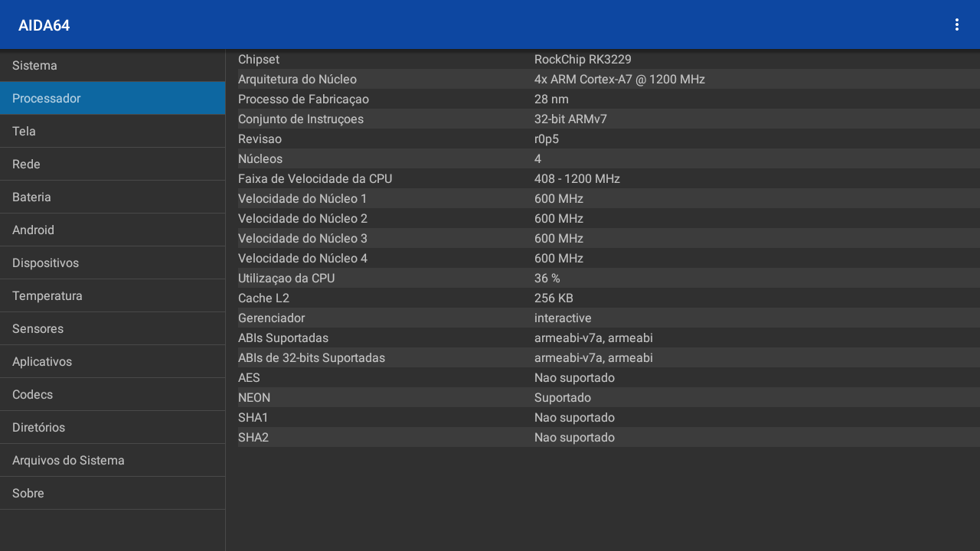Screen dimensions: 980x551
Task: Show Bateria information
Action: (113, 197)
